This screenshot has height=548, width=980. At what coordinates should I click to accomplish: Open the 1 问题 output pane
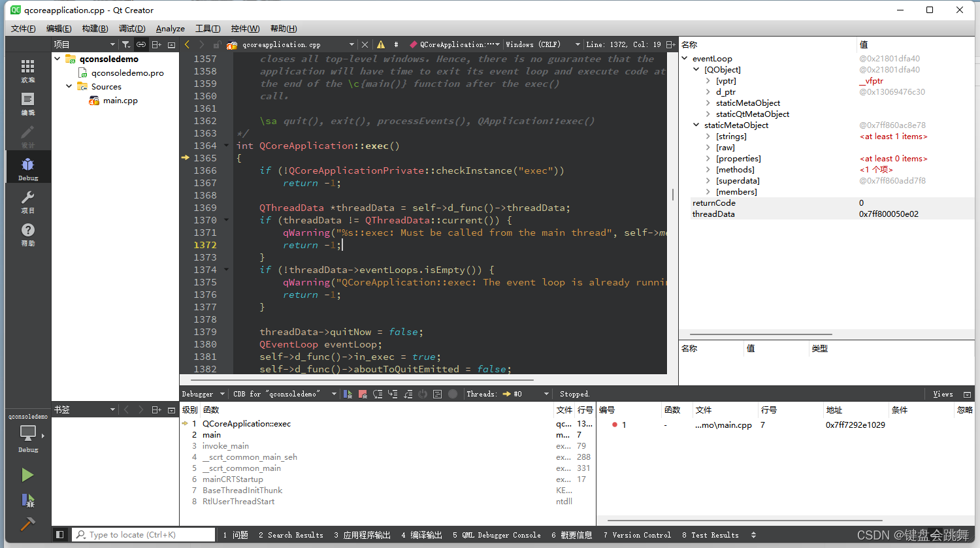coord(235,535)
